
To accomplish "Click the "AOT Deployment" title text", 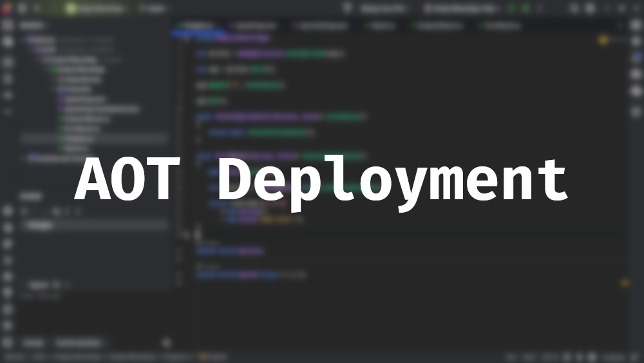I will (321, 183).
